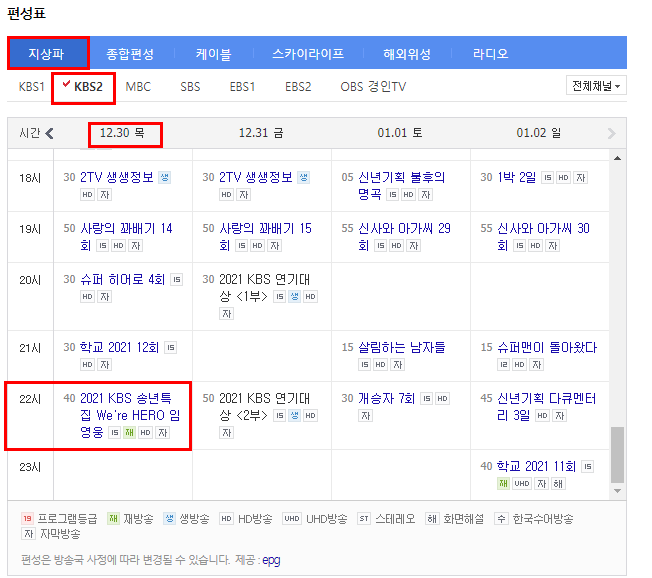This screenshot has height=578, width=652.
Task: Open 슈퍼 히어로 4회
Action: coord(123,279)
